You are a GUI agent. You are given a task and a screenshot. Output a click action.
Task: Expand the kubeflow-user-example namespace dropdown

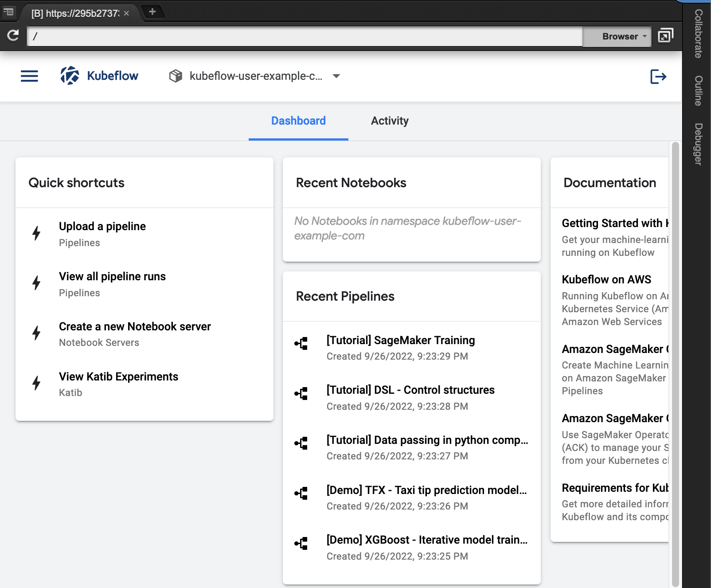336,76
